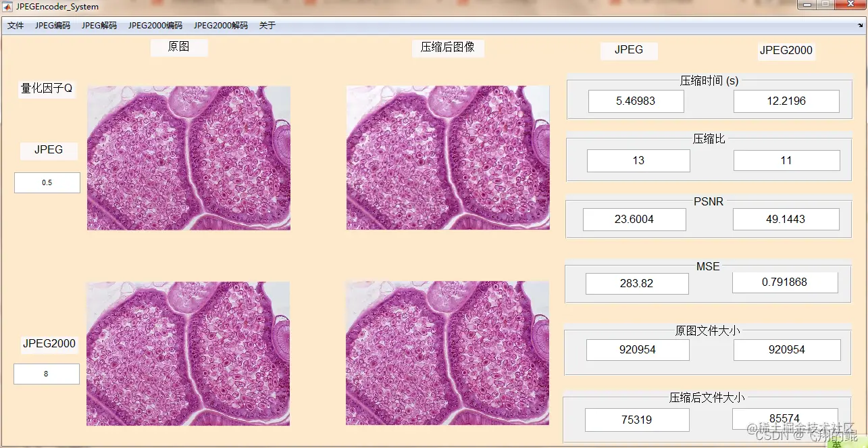868x448 pixels.
Task: Click the 压缩后文件大小 panel title
Action: coord(707,397)
